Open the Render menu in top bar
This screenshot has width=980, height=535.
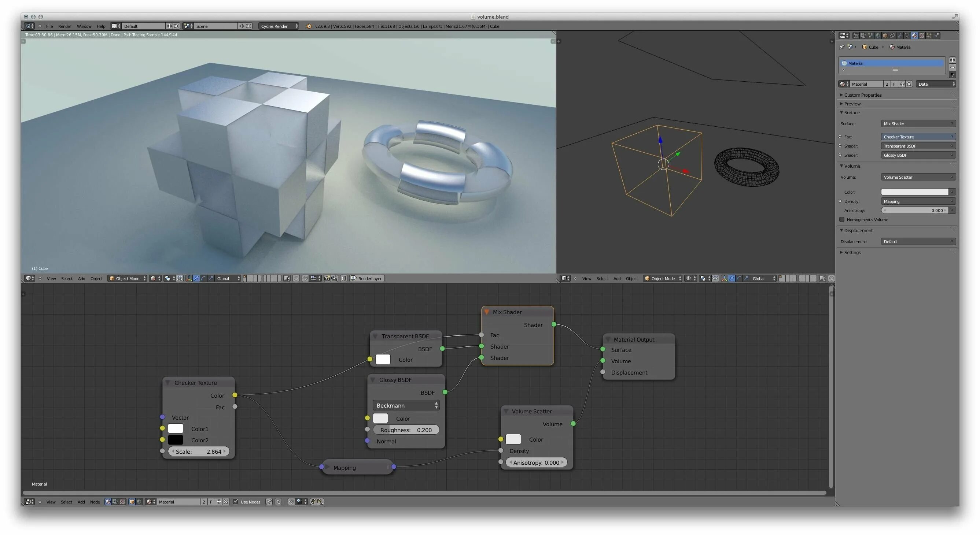(64, 26)
